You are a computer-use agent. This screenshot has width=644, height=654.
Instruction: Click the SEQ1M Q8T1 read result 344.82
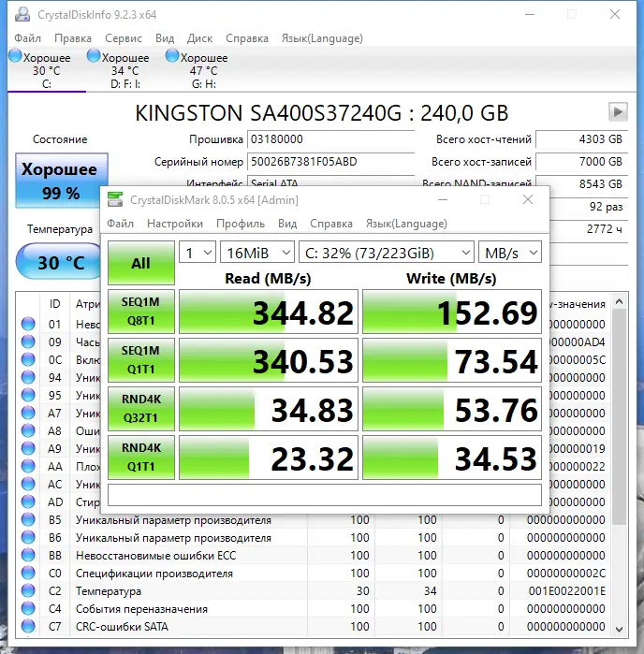[269, 312]
